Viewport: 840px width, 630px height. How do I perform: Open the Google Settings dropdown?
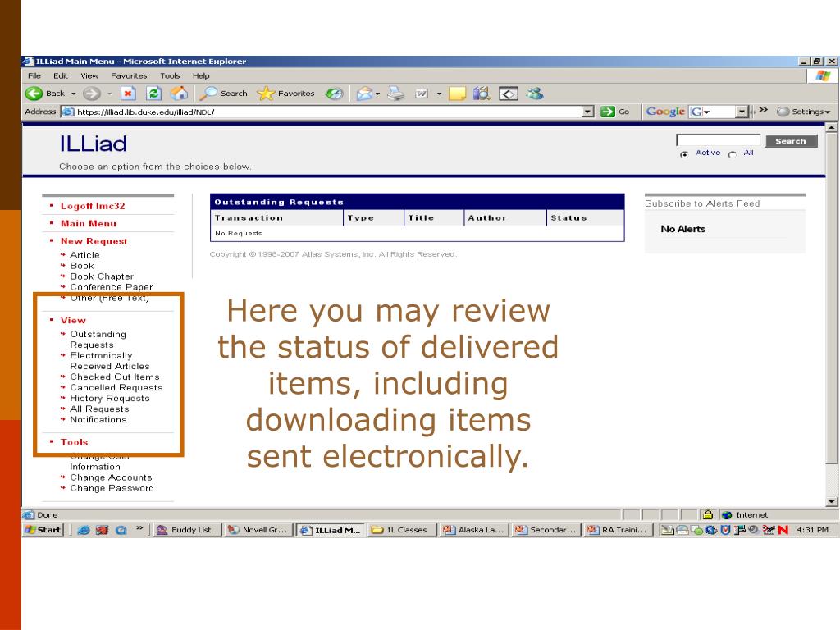828,112
